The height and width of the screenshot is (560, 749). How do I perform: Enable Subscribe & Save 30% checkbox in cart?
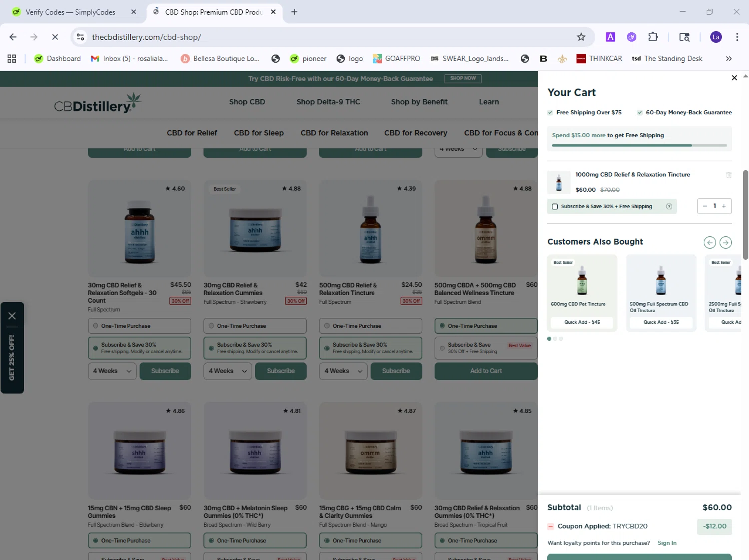[555, 207]
